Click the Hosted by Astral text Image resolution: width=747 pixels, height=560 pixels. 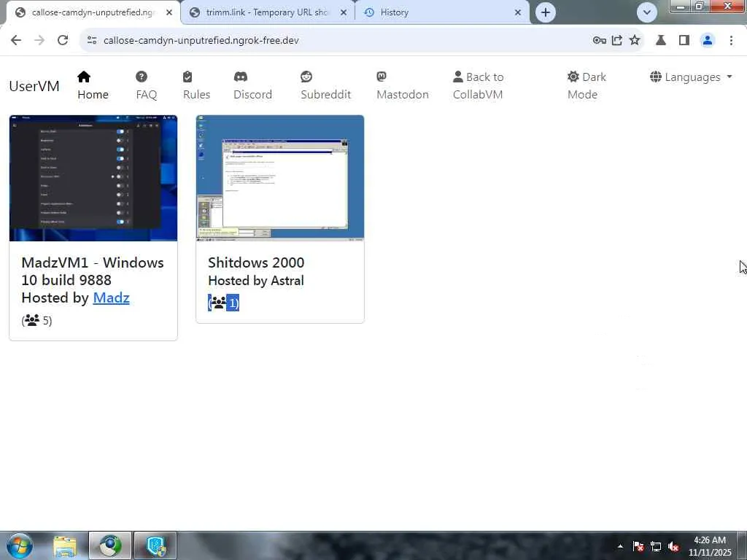pos(256,281)
